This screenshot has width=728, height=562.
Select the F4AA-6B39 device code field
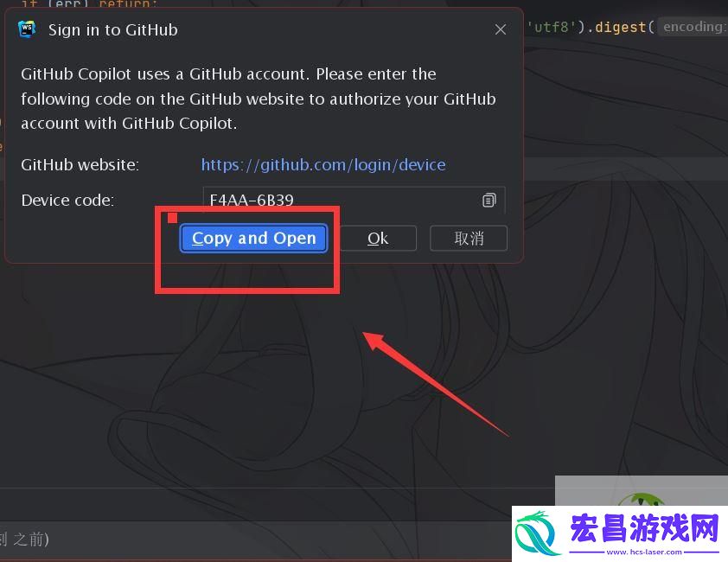pyautogui.click(x=354, y=201)
